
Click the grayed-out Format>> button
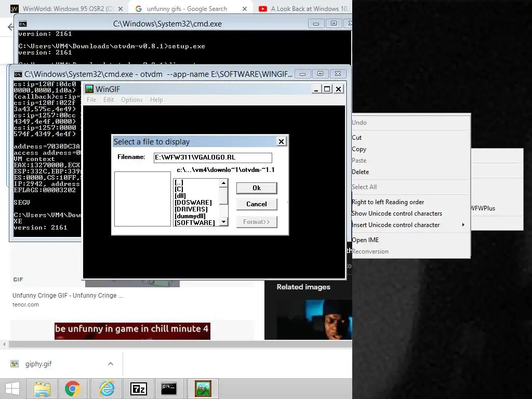(257, 222)
